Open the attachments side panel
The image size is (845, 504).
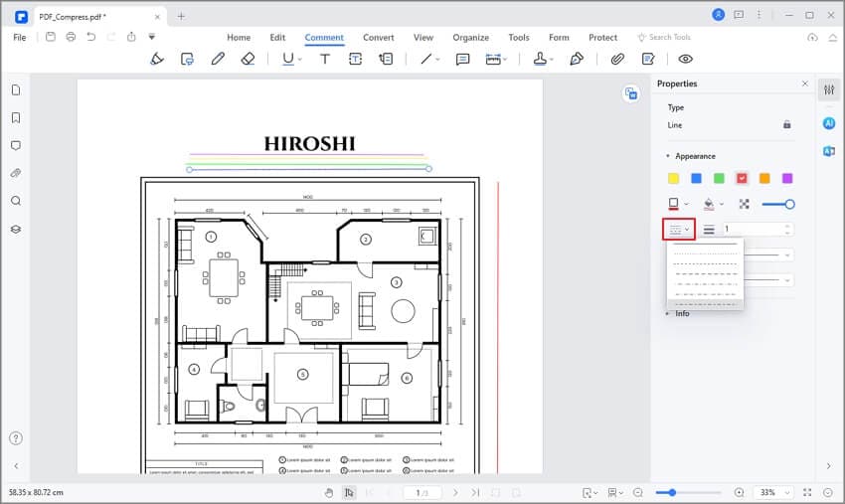coord(16,173)
